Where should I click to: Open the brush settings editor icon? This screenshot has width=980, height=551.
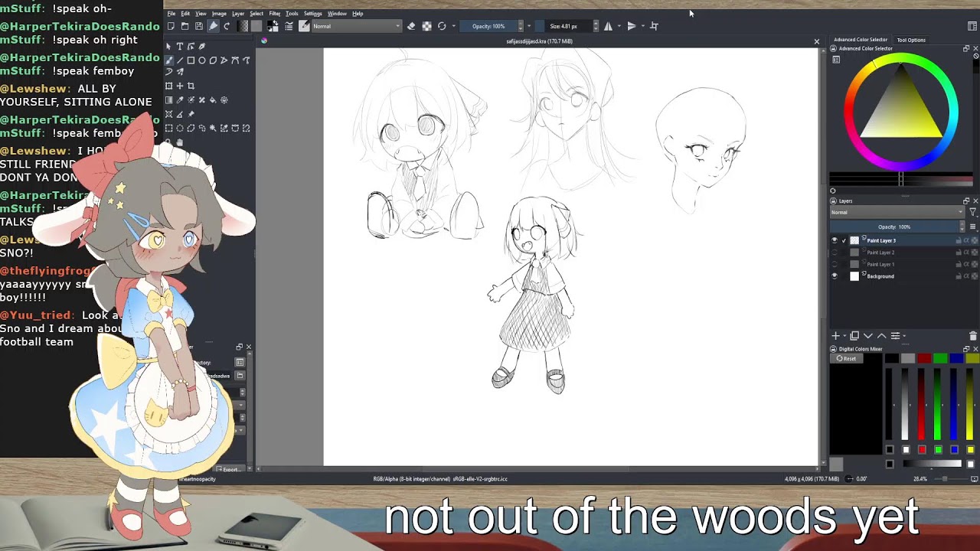click(x=289, y=26)
